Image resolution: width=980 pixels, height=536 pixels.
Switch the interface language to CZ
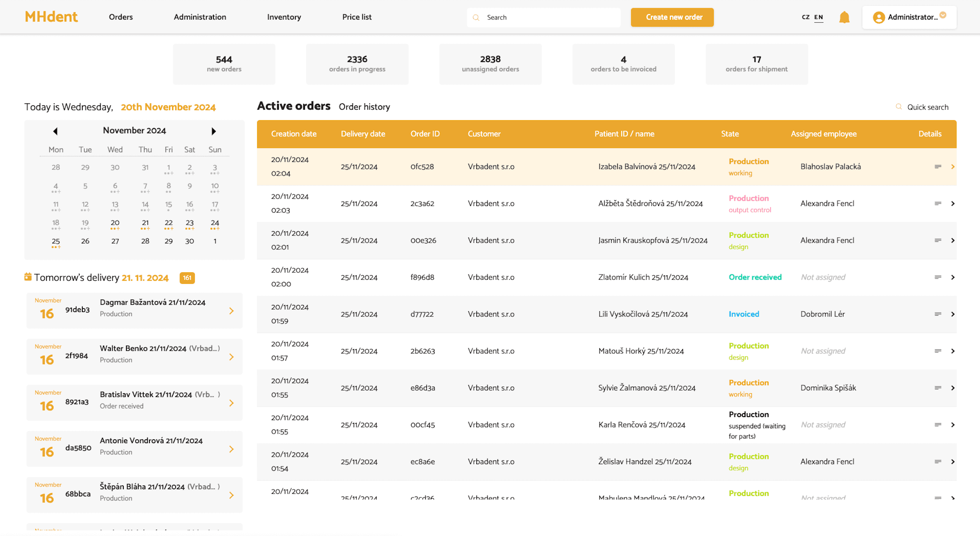[x=805, y=17]
